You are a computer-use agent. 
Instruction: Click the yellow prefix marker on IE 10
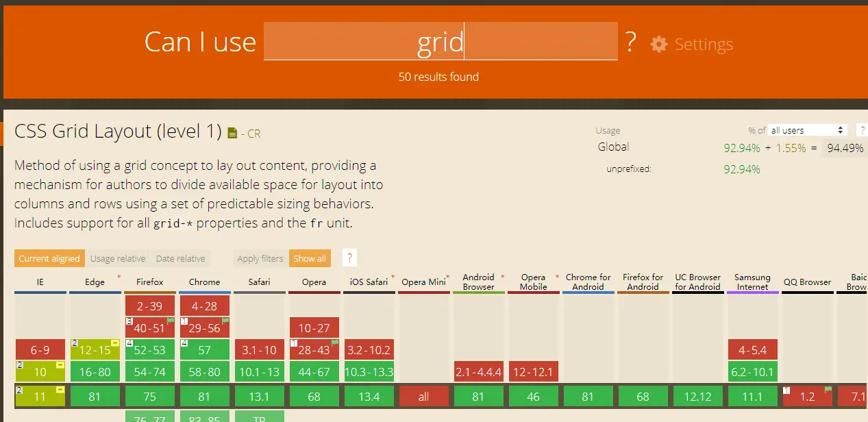tap(60, 364)
